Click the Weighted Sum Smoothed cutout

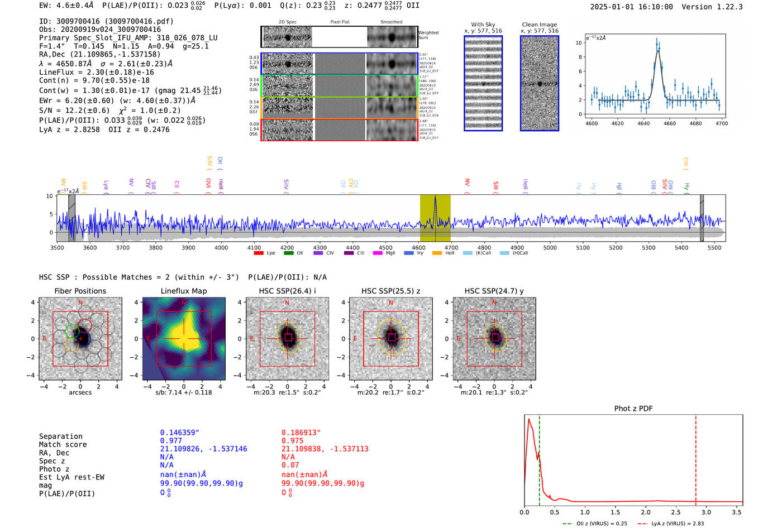(x=392, y=37)
